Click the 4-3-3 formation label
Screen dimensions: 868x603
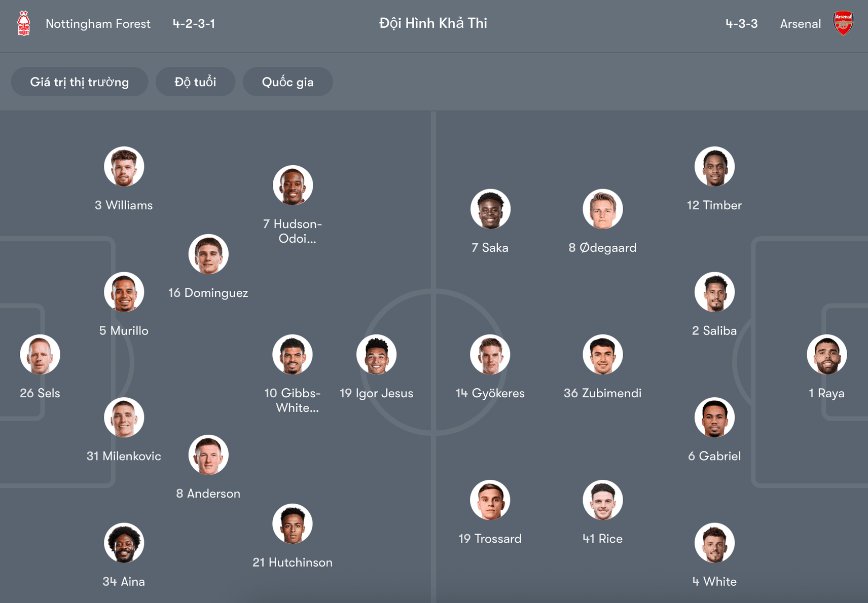click(x=741, y=23)
